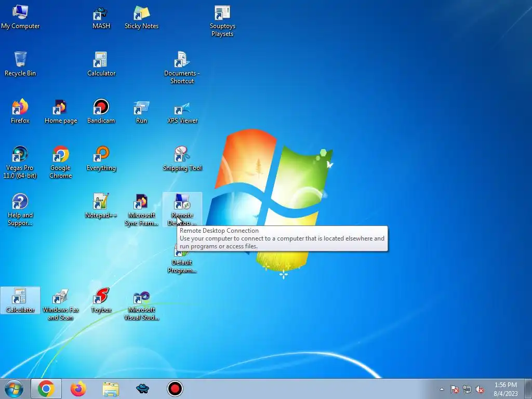Screen dimensions: 532x399
Task: Select the Help and Support icon
Action: coord(20,210)
